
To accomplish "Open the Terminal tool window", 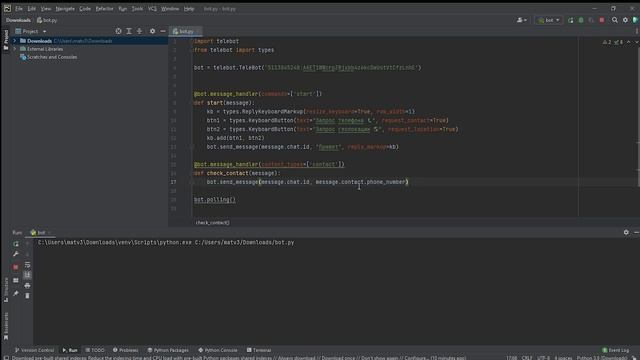I will [x=259, y=350].
